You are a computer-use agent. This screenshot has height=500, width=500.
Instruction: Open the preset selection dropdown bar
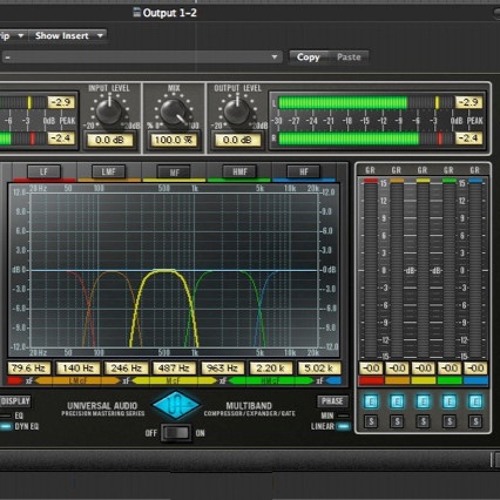(x=141, y=57)
